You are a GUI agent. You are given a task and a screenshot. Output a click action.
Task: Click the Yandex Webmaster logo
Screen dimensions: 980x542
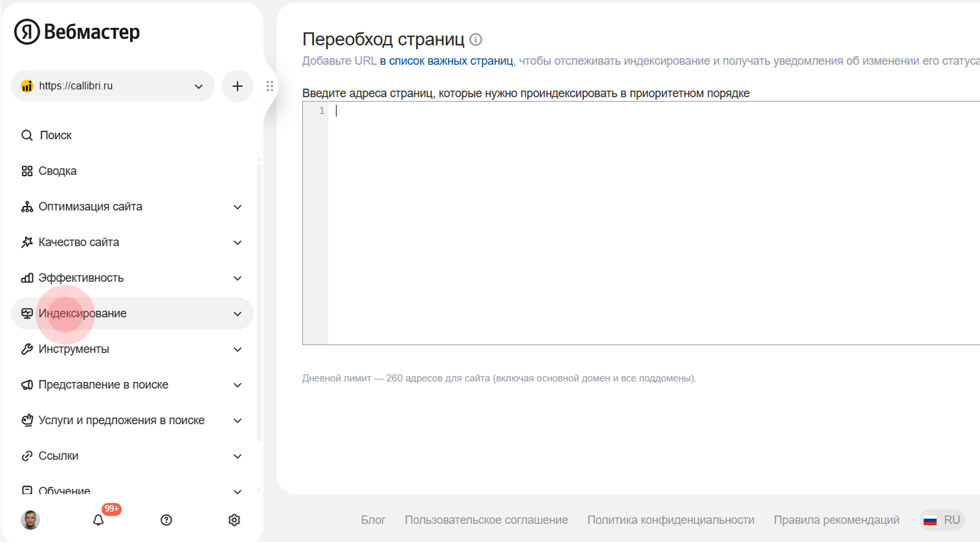(77, 32)
